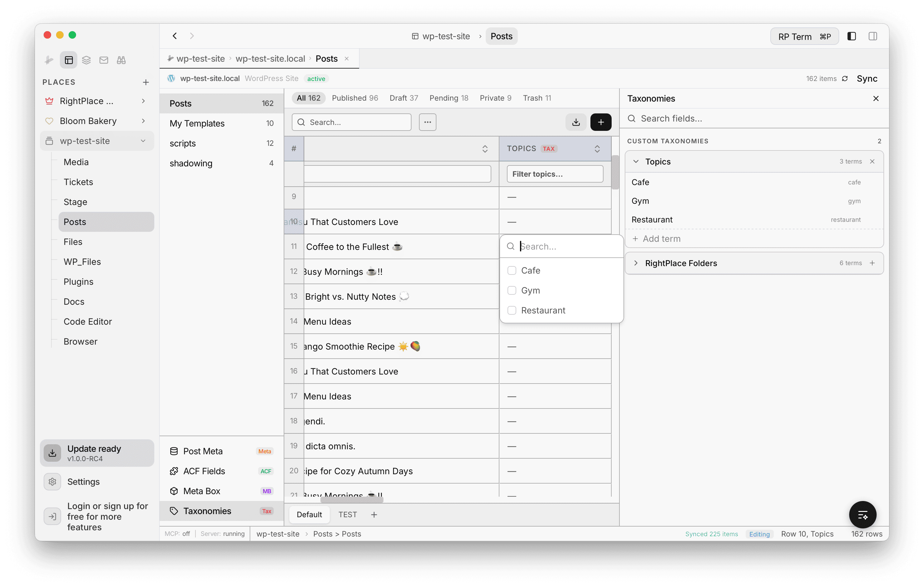Image resolution: width=924 pixels, height=587 pixels.
Task: Click the Filter topics input field
Action: click(555, 174)
